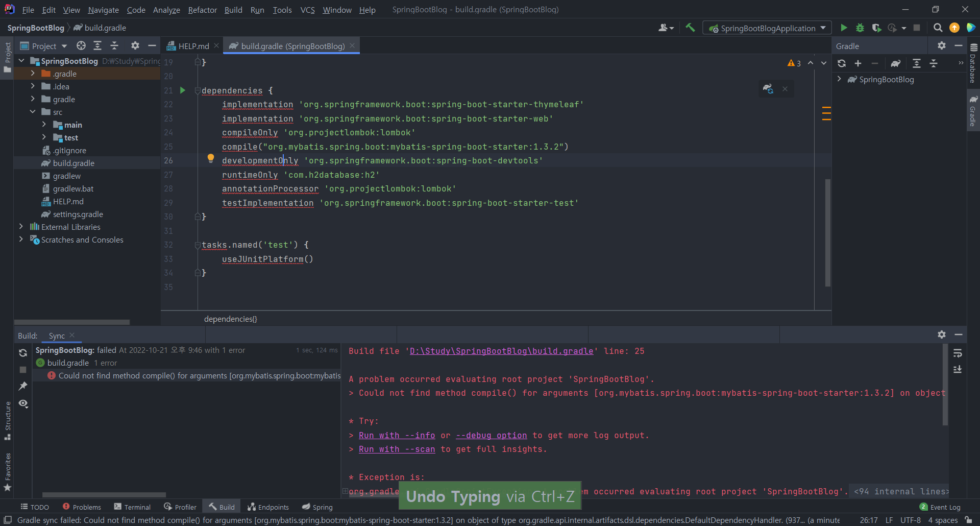Click the IDE update arrow icon

tap(954, 28)
